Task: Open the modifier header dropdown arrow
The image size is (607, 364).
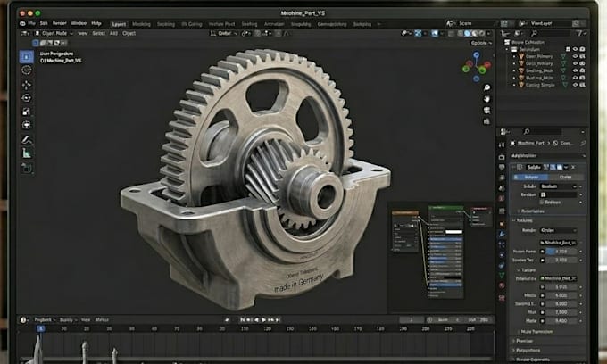Action: 566,168
